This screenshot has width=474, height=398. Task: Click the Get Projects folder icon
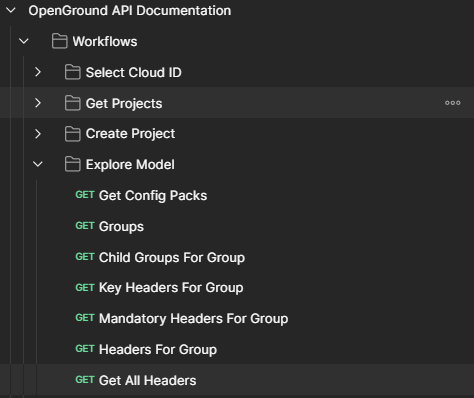coord(72,103)
